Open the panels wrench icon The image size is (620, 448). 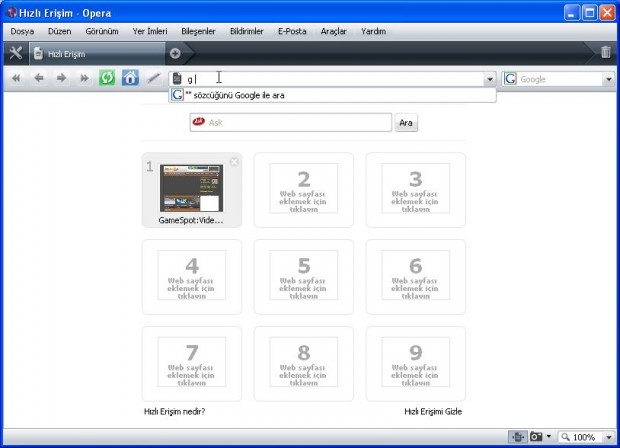pyautogui.click(x=16, y=53)
